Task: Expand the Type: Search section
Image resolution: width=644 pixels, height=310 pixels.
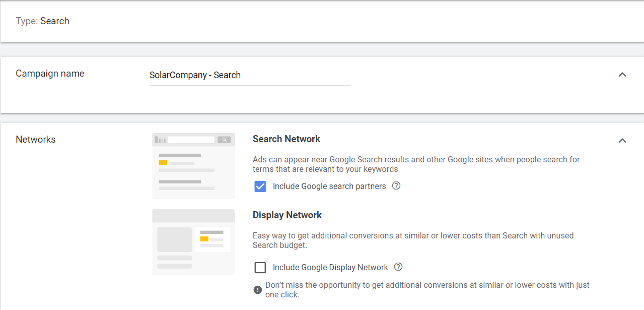Action: point(43,21)
